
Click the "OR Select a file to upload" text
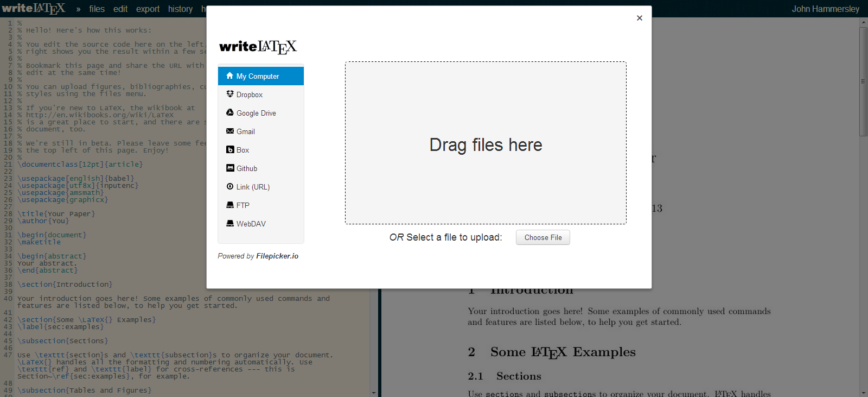446,237
